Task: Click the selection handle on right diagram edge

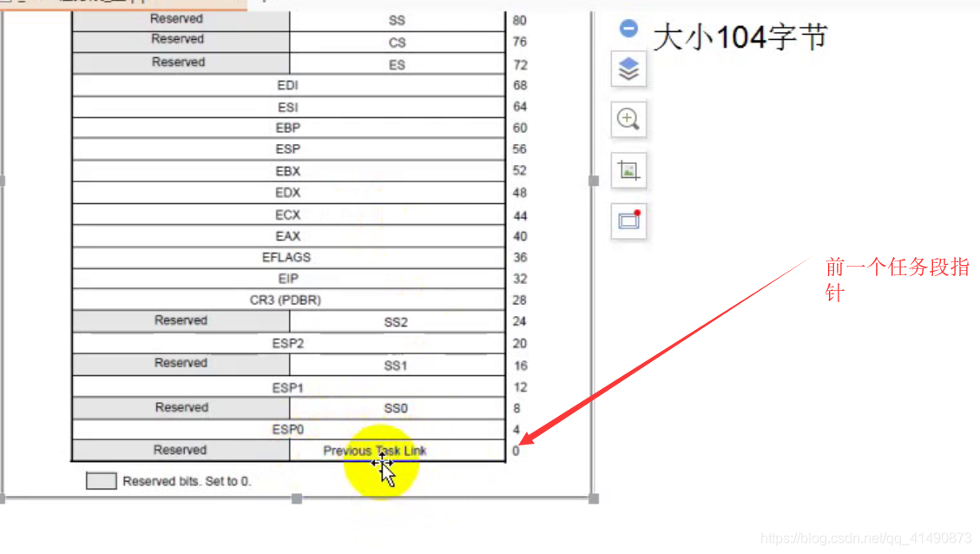Action: coord(594,180)
